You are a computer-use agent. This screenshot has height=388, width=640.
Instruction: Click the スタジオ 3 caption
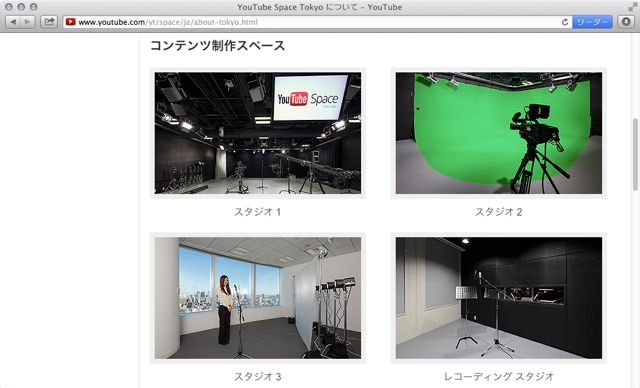(258, 377)
